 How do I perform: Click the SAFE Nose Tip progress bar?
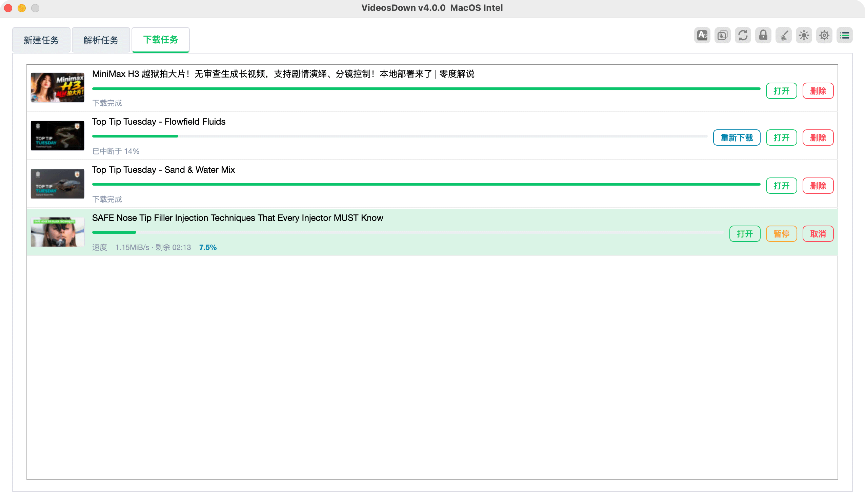[408, 232]
